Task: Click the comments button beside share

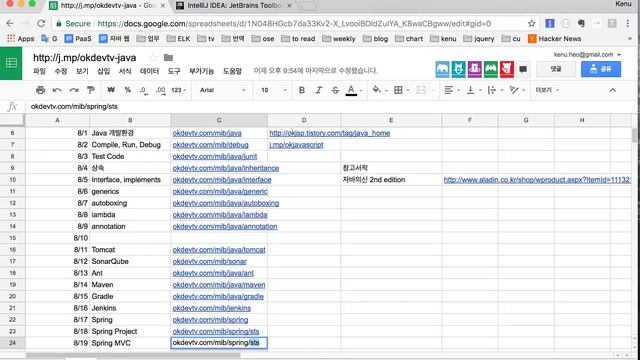Action: (556, 69)
